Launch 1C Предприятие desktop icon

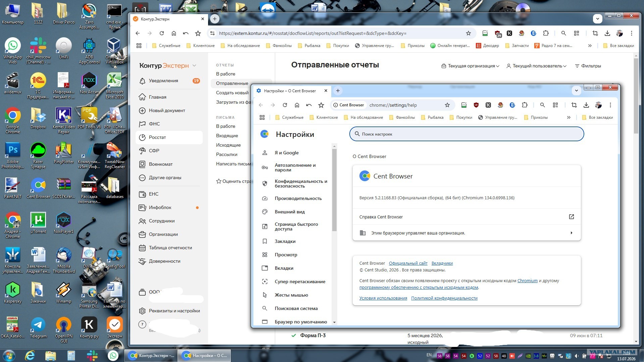point(38,85)
